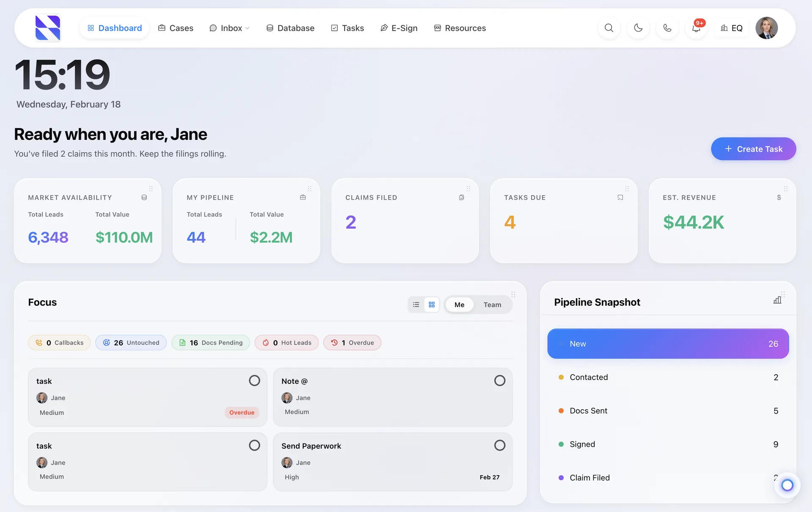The image size is (812, 512).
Task: Click the search magnifier icon
Action: click(x=609, y=28)
